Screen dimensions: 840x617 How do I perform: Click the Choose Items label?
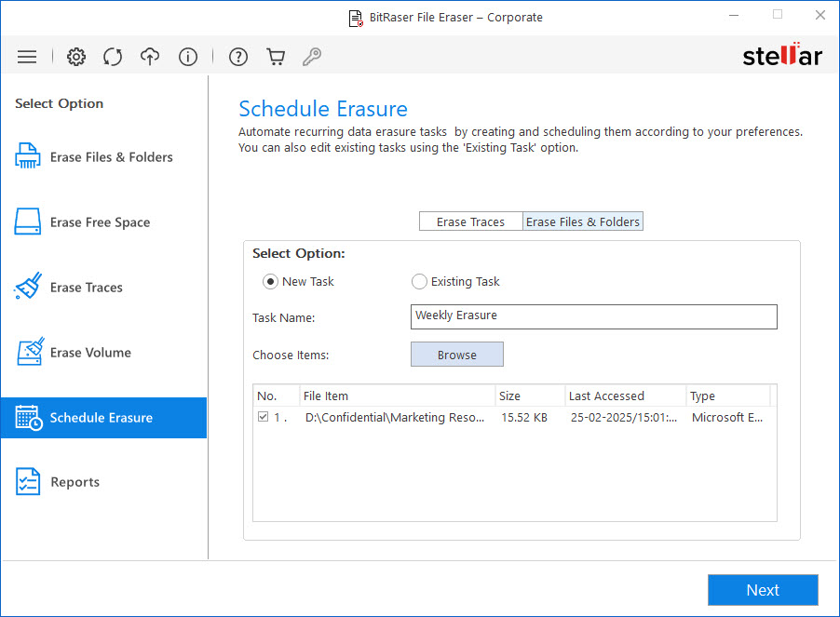click(291, 355)
